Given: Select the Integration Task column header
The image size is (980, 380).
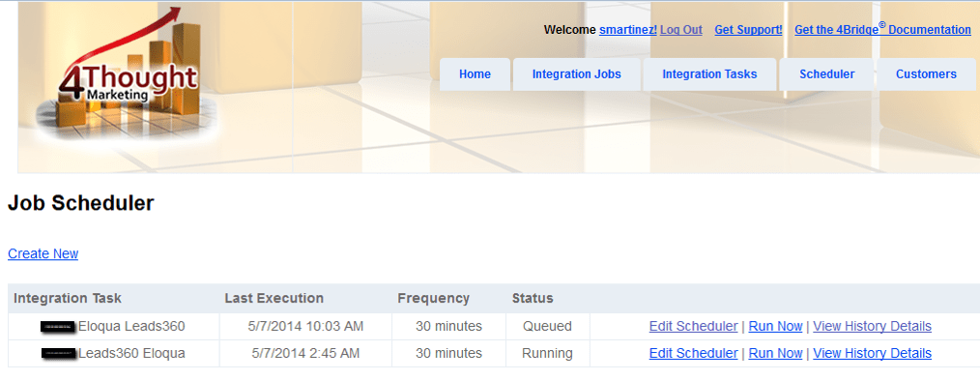Looking at the screenshot, I should 68,298.
